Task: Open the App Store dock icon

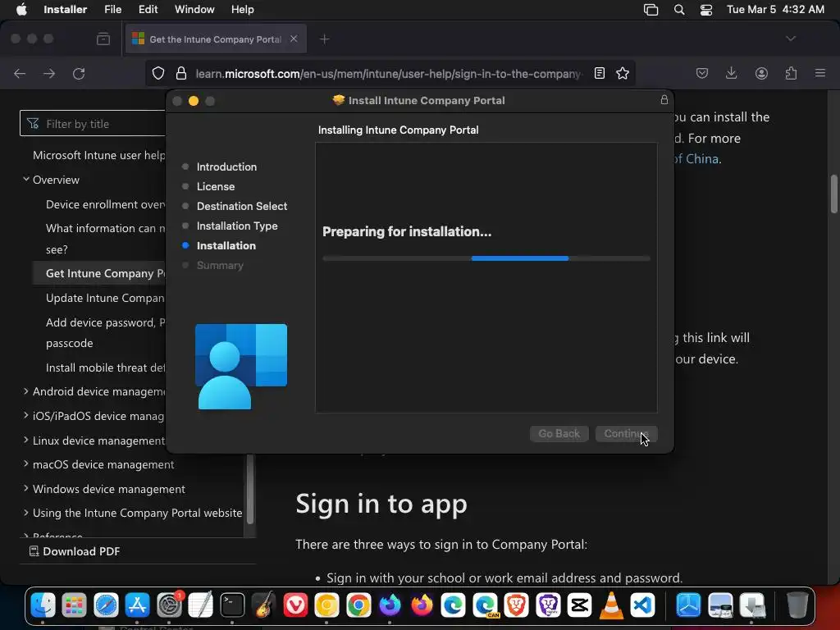Action: click(x=138, y=605)
